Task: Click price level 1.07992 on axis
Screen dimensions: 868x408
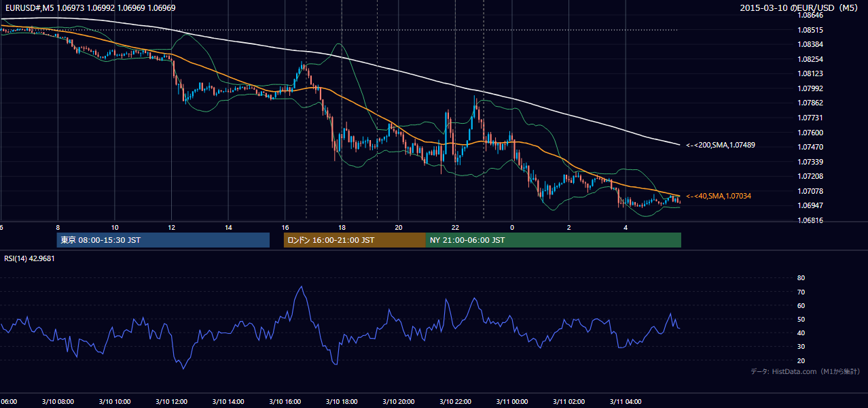Action: [811, 88]
